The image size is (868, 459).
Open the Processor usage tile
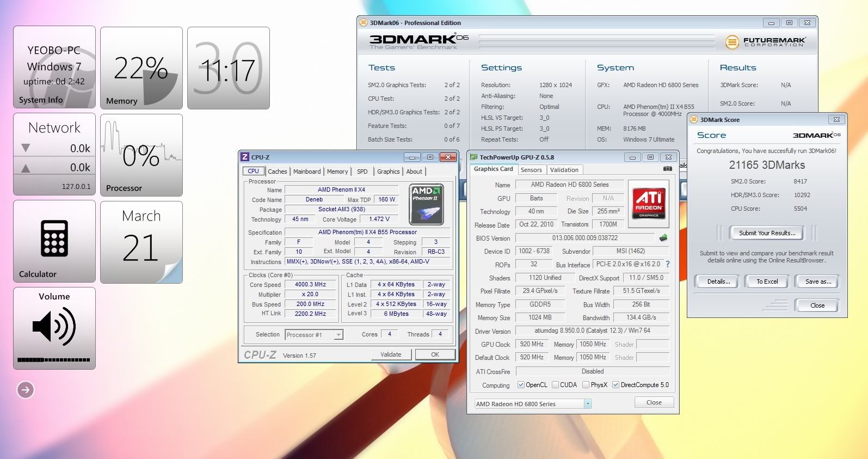tap(141, 155)
